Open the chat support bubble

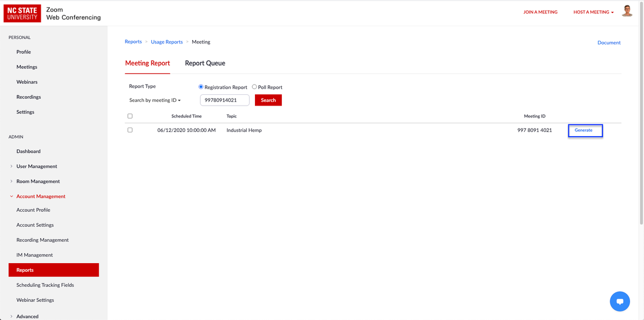(x=620, y=301)
